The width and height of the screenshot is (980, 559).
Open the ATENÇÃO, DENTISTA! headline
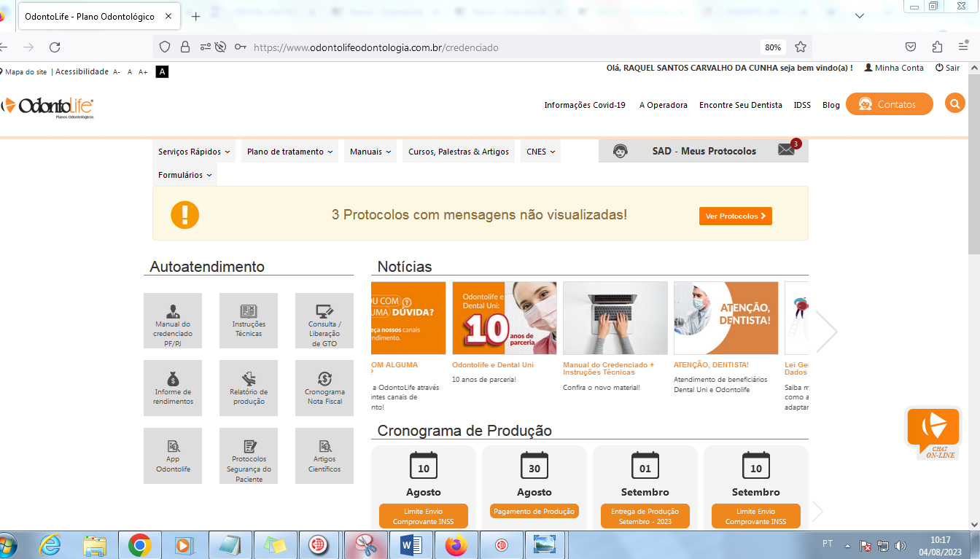click(x=712, y=364)
